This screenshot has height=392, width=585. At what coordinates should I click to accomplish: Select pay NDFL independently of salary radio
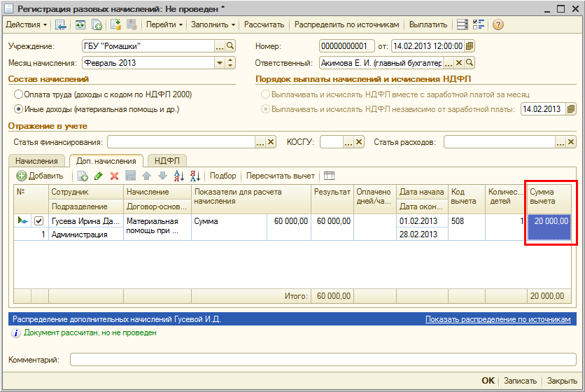coord(265,109)
